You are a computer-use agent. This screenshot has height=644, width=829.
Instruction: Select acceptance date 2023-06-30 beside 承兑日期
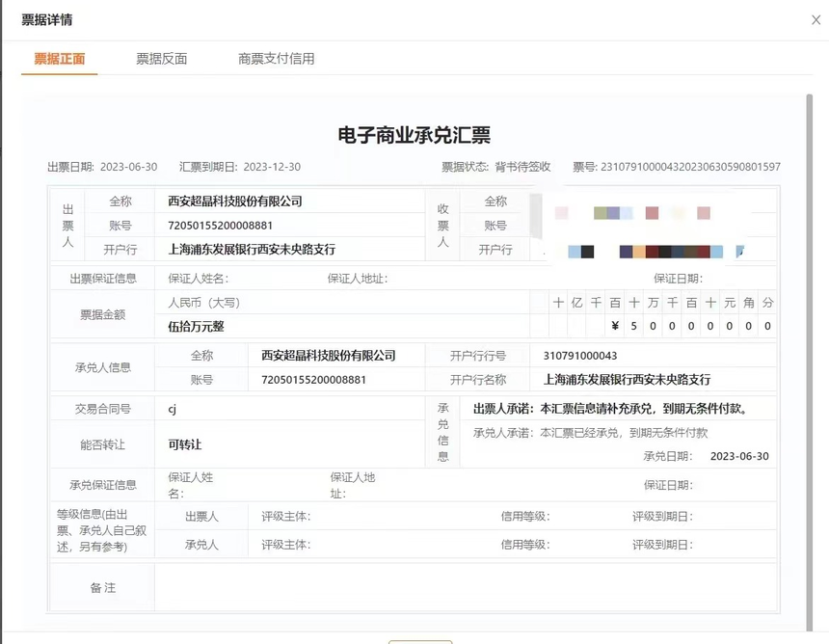tap(739, 456)
